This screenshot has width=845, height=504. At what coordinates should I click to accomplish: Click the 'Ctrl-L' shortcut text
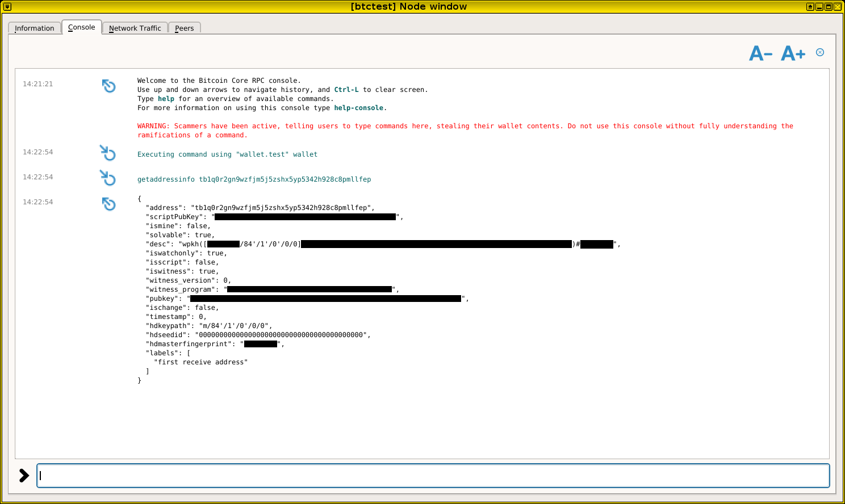click(x=346, y=90)
